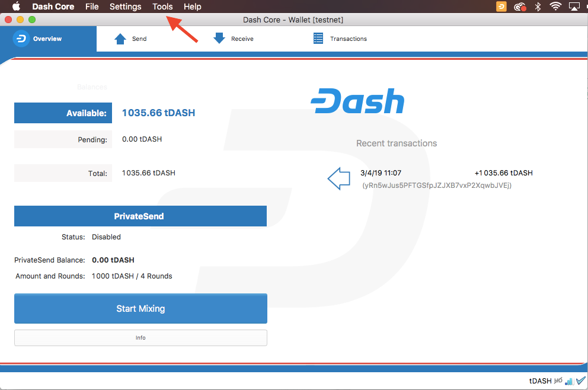Click the +1 035.66 tDASH transaction amount
This screenshot has width=588, height=390.
click(504, 173)
